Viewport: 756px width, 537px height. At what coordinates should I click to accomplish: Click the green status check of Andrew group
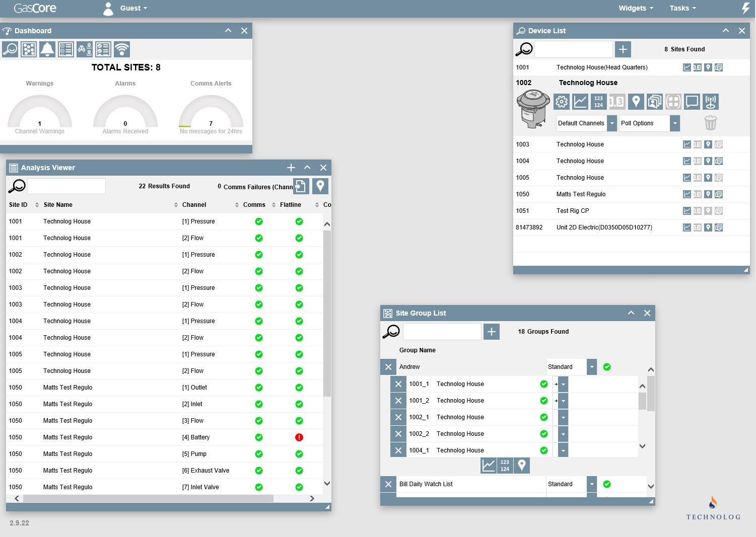(607, 367)
